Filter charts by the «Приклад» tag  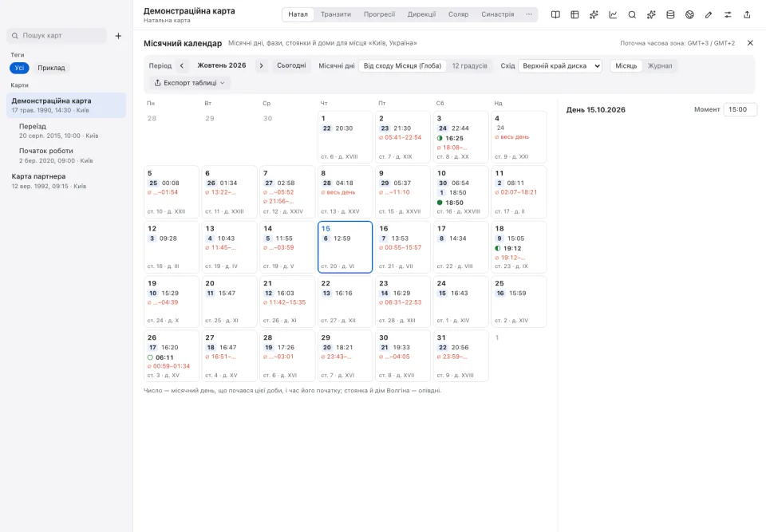[51, 68]
